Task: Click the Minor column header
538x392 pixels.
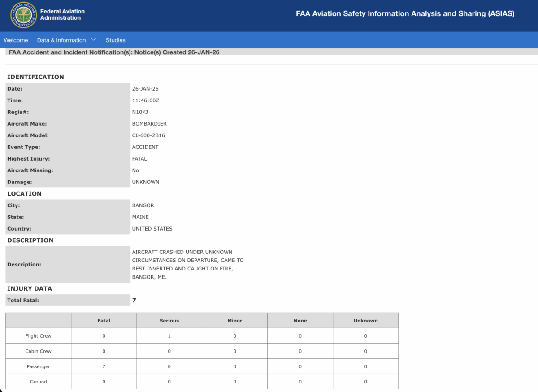Action: coord(234,321)
